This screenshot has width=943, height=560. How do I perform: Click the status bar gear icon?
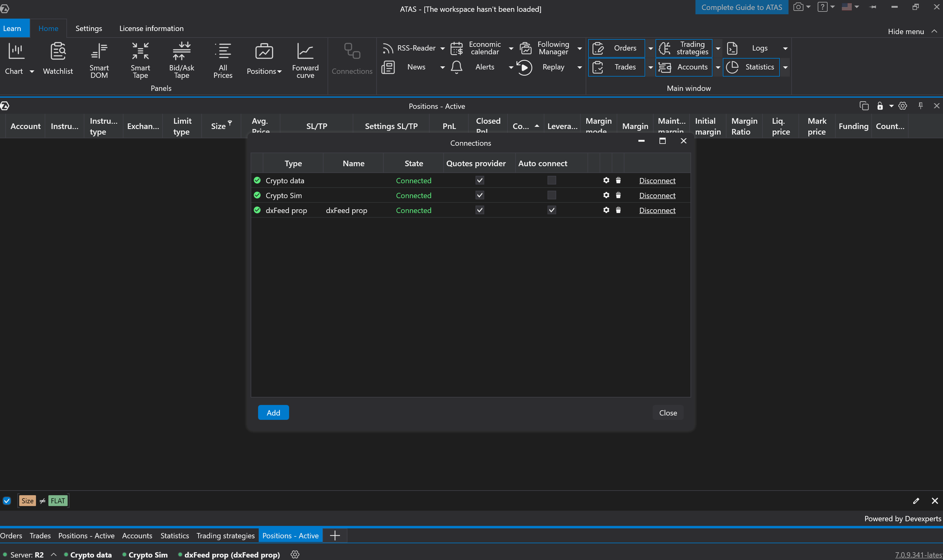click(x=295, y=554)
